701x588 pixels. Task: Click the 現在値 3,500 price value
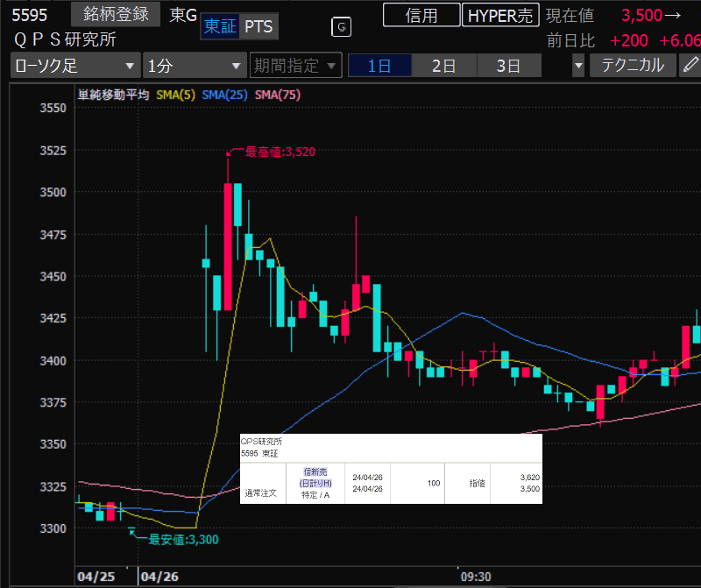(642, 15)
